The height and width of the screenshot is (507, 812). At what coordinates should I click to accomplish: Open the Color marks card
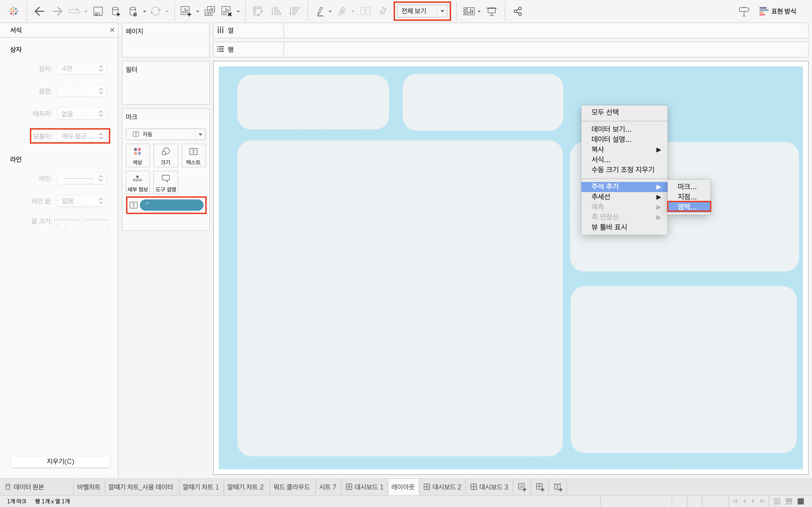tap(137, 155)
